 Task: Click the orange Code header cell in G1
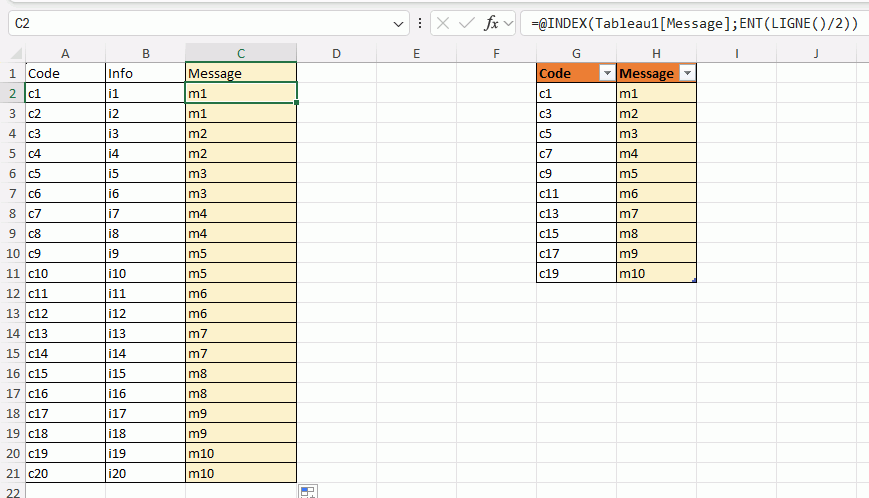[x=565, y=74]
